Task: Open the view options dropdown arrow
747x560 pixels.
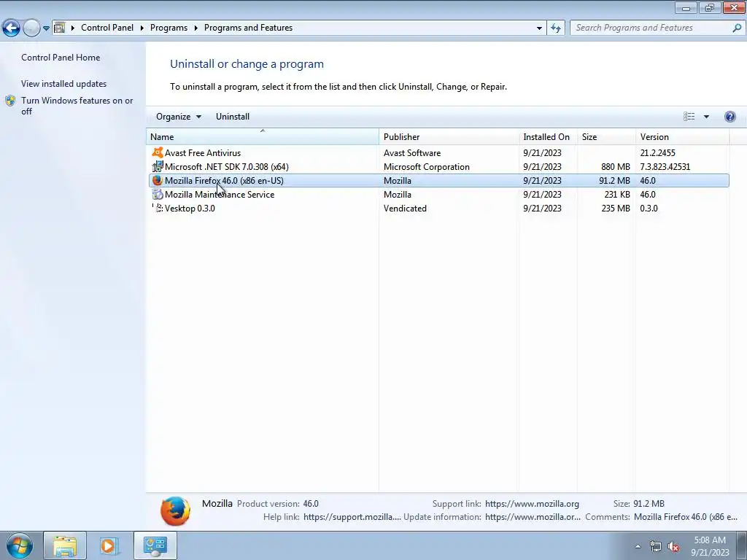Action: click(x=706, y=117)
